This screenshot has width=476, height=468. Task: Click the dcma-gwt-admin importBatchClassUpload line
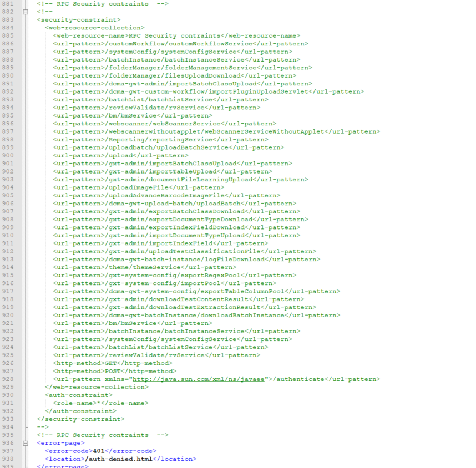pos(183,84)
